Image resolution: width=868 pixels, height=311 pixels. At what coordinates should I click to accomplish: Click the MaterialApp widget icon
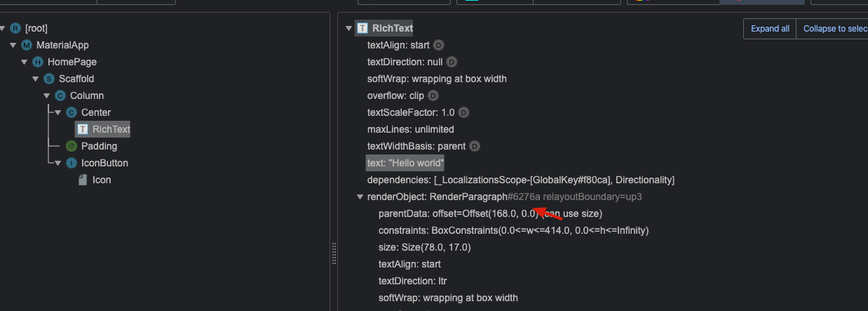pyautogui.click(x=27, y=45)
